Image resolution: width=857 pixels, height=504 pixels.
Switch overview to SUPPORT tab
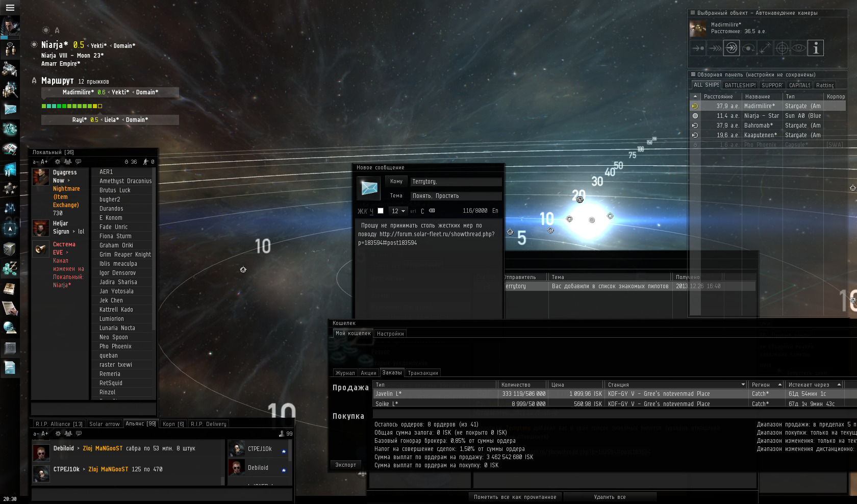pos(772,85)
